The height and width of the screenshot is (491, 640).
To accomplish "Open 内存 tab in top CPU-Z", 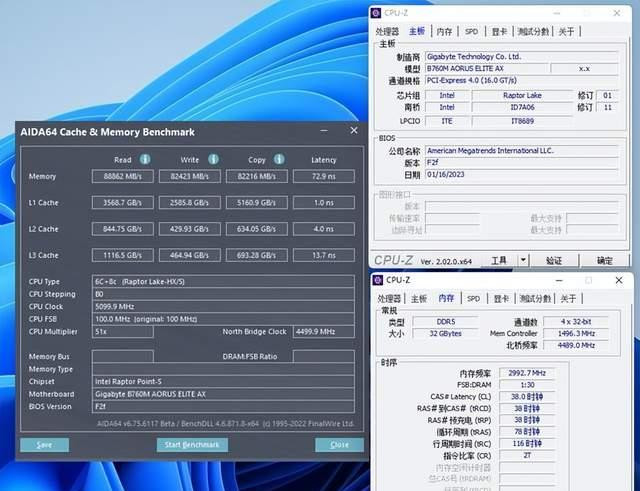I will coord(444,31).
